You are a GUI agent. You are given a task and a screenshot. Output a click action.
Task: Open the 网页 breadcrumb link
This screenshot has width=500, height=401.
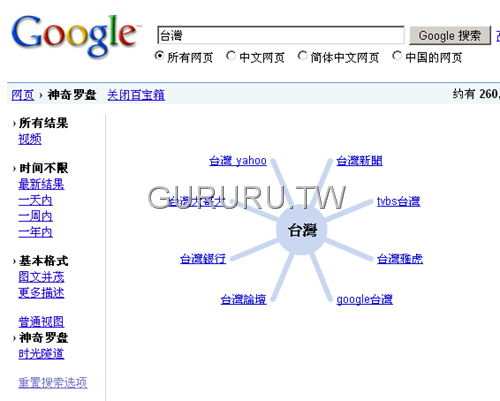coord(23,95)
